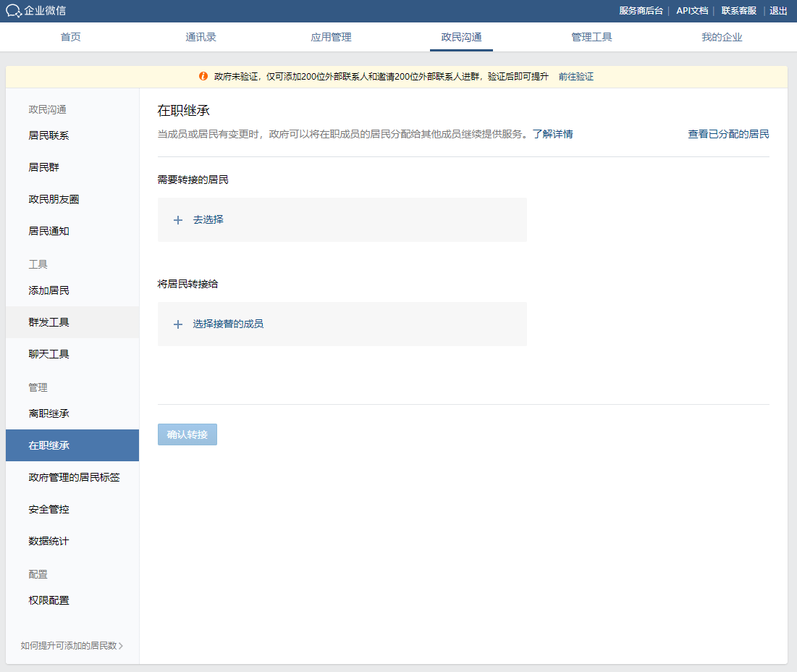Open 聊天工具 sidebar item
The width and height of the screenshot is (797, 672).
[x=72, y=354]
